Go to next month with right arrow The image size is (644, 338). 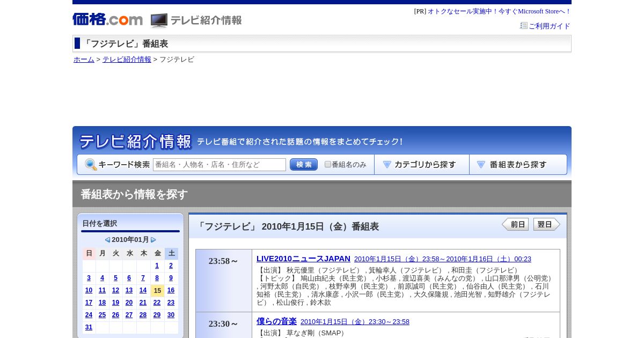coord(153,240)
